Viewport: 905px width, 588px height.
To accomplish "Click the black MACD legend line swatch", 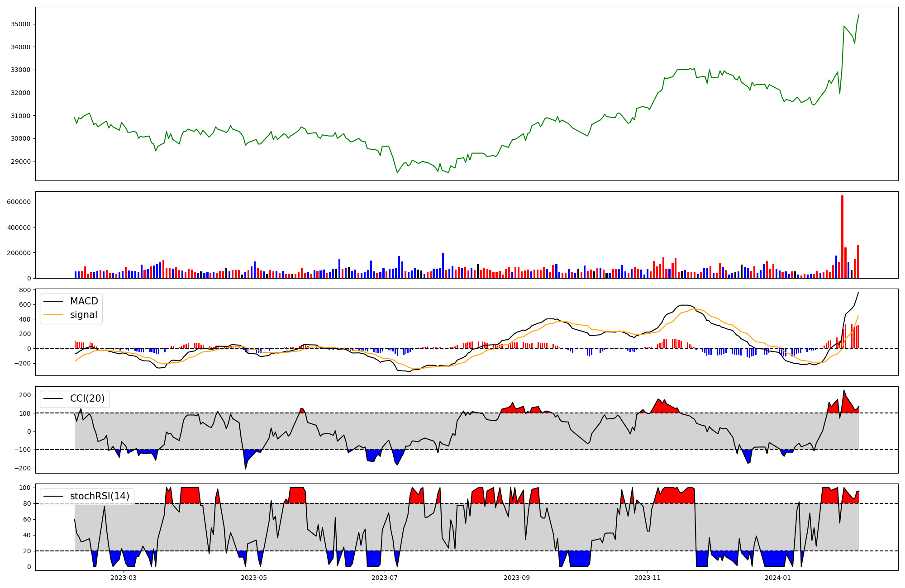I will point(53,301).
